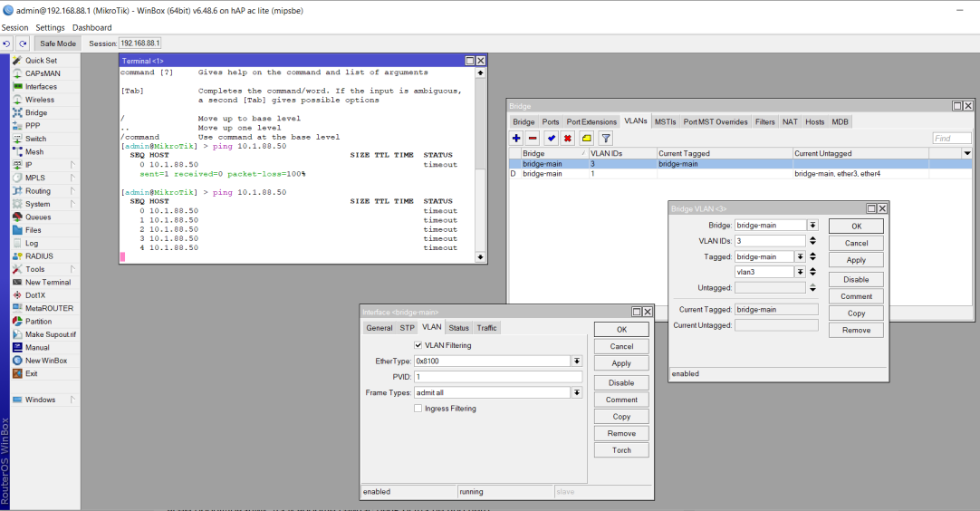This screenshot has width=980, height=511.
Task: Open Quick Set from sidebar
Action: click(41, 61)
